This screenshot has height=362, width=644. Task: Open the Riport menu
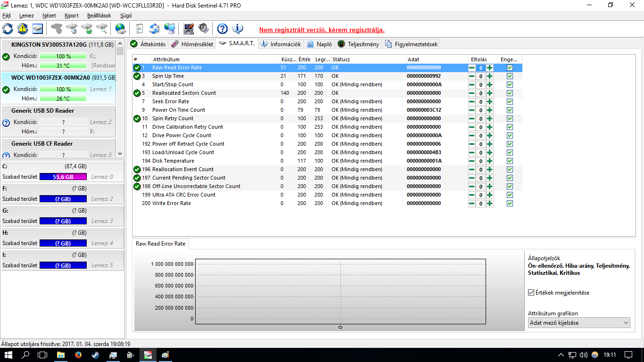pyautogui.click(x=72, y=16)
